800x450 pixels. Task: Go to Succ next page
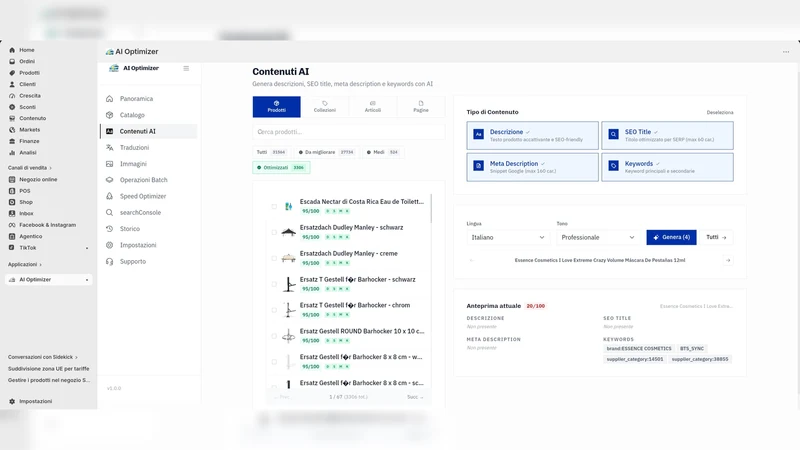pyautogui.click(x=415, y=397)
